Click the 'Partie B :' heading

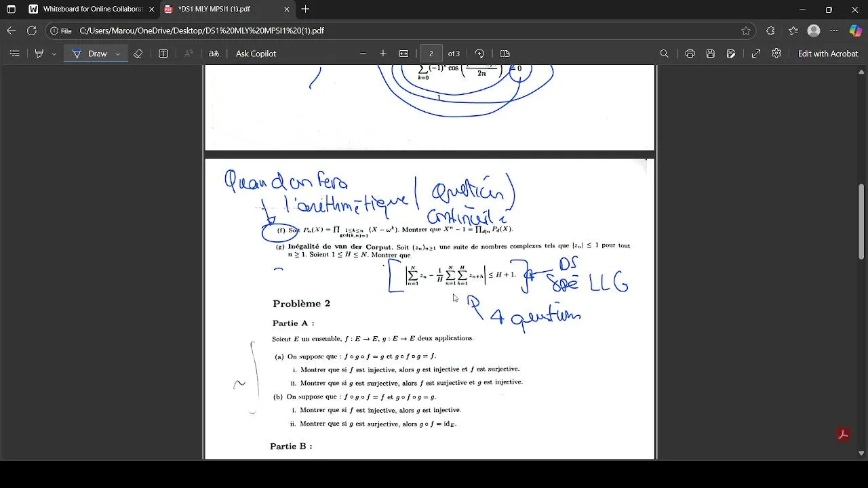click(291, 446)
